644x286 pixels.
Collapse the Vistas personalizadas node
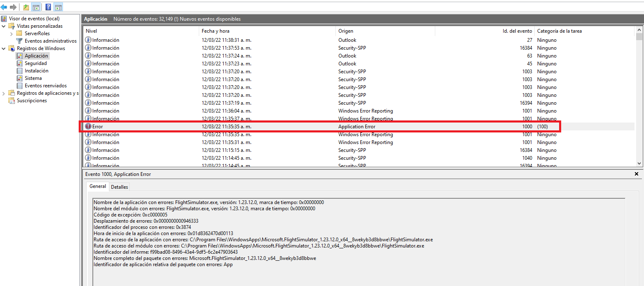click(4, 26)
